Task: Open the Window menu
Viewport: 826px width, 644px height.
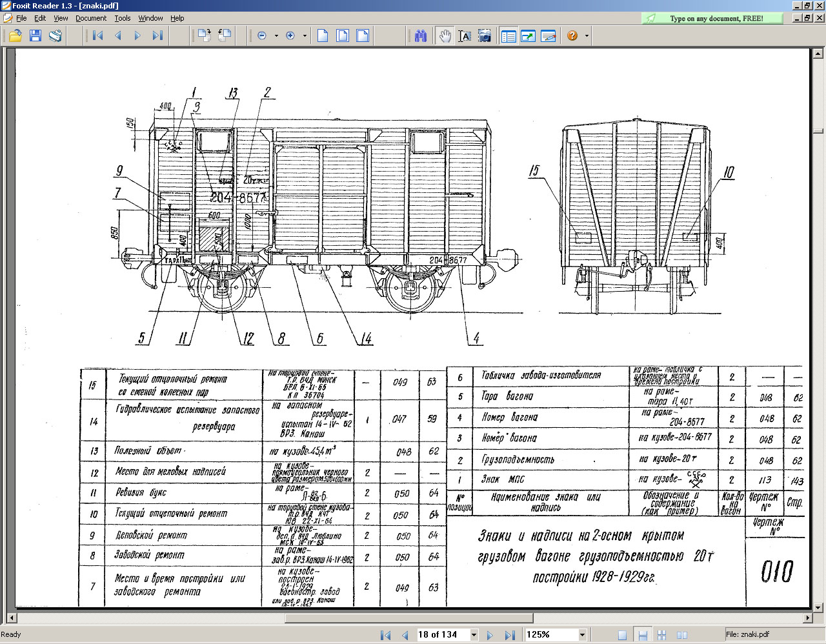Action: tap(150, 18)
